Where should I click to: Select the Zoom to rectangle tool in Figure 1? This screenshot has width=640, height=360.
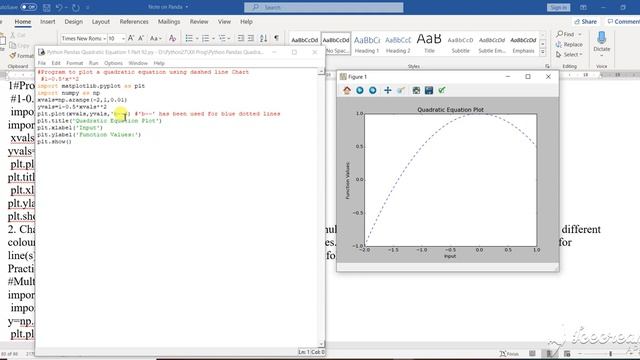point(401,90)
